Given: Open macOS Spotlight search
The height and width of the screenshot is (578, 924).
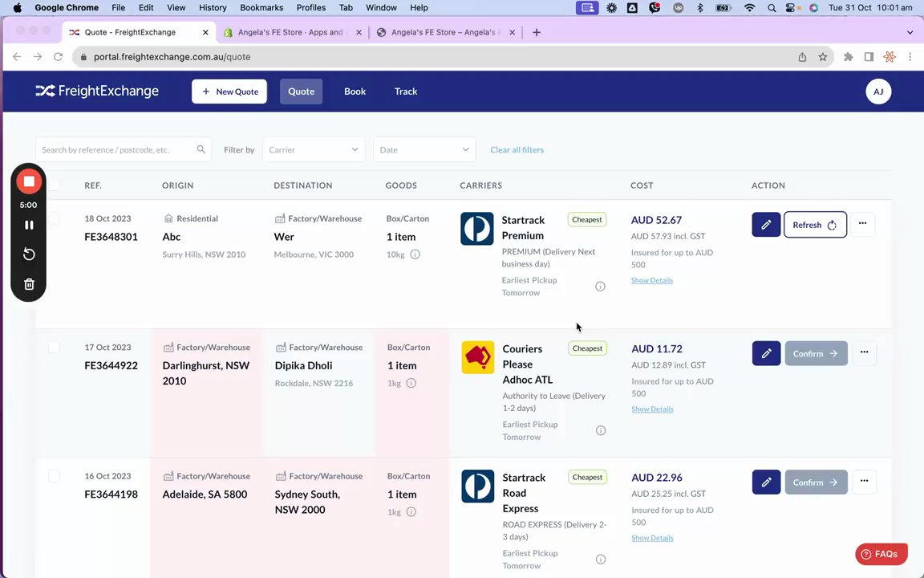Looking at the screenshot, I should tap(772, 8).
